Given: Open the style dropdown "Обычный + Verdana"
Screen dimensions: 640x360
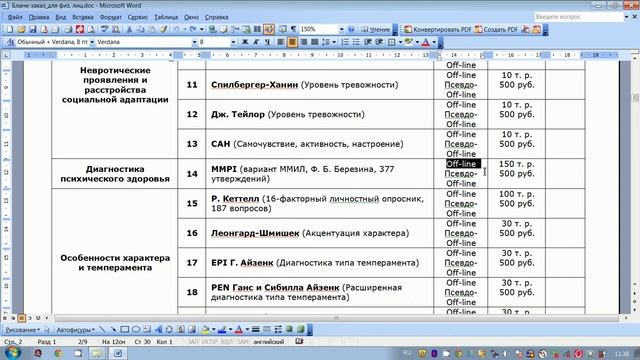Looking at the screenshot, I should coord(92,42).
